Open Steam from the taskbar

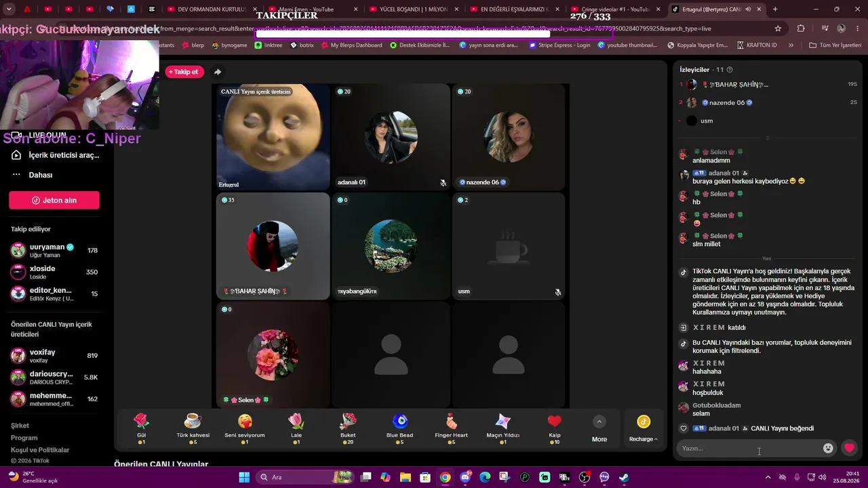(624, 477)
